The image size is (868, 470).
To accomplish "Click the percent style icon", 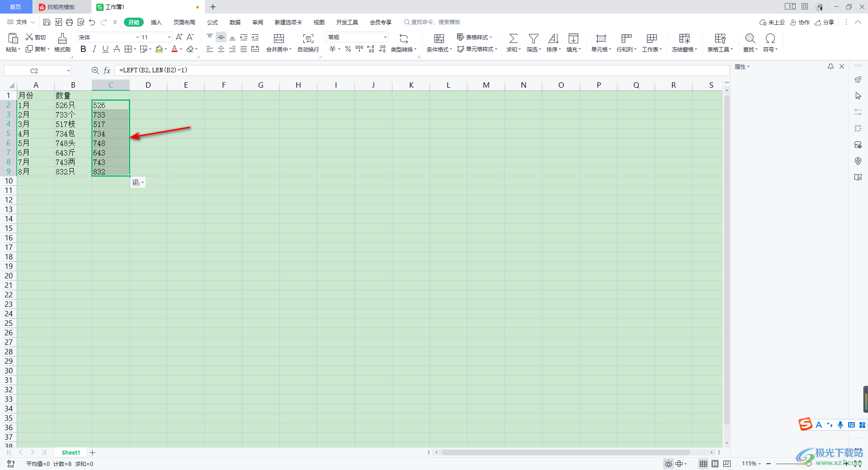I will pos(348,49).
